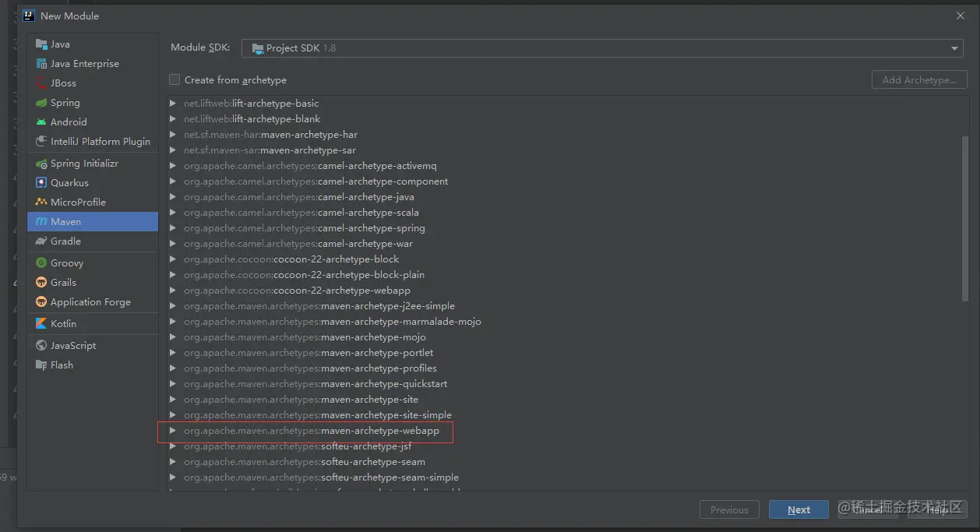
Task: Click the Maven m icon
Action: 41,222
